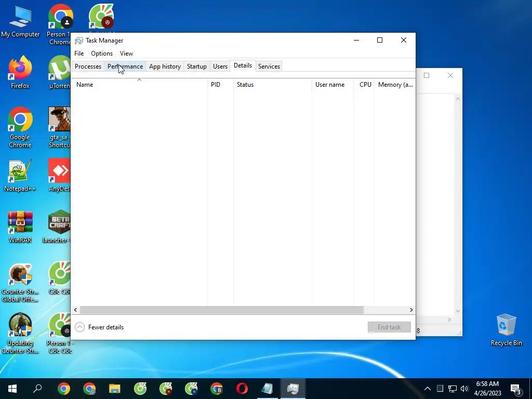The width and height of the screenshot is (532, 399).
Task: Switch to the App history tab
Action: pos(165,66)
